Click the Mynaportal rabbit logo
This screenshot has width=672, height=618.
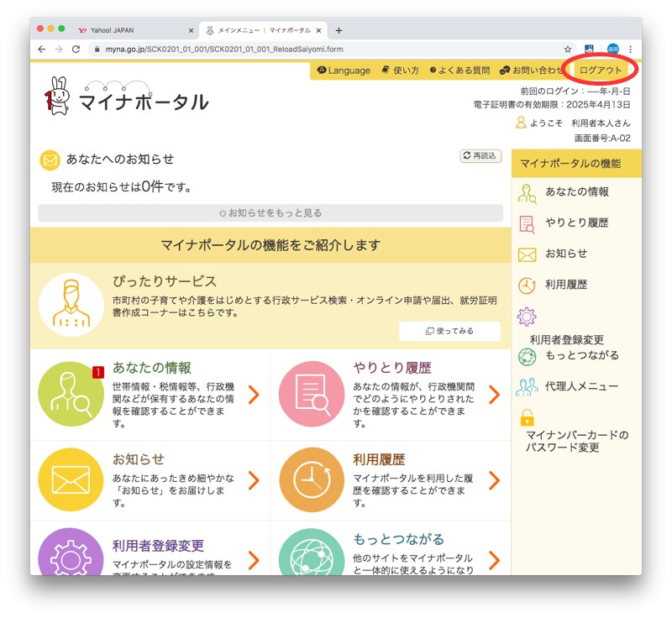pyautogui.click(x=56, y=95)
